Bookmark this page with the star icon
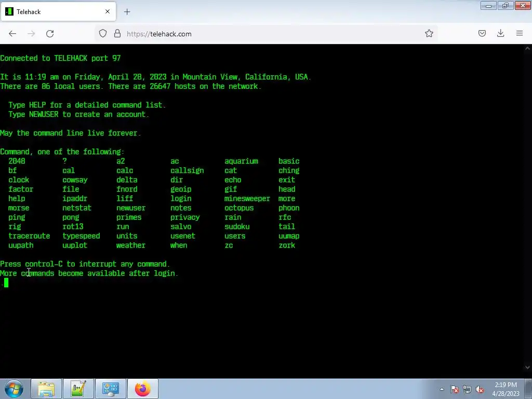Viewport: 532px width, 399px height. click(x=429, y=33)
